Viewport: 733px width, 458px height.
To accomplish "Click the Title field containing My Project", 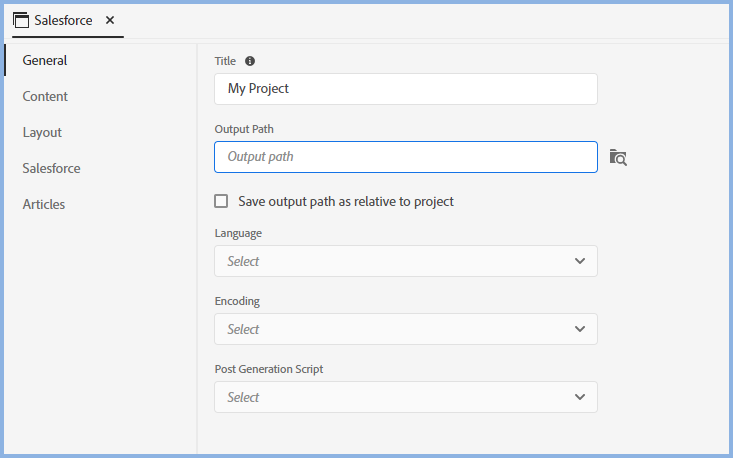I will [x=405, y=89].
